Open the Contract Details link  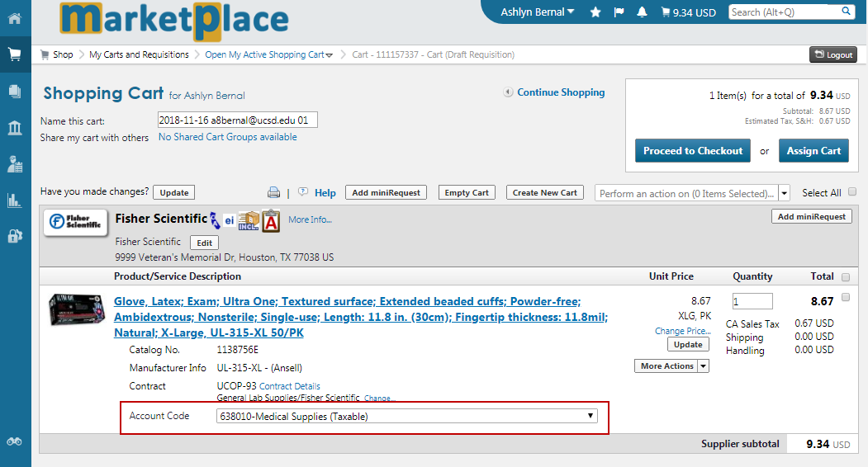[x=290, y=386]
